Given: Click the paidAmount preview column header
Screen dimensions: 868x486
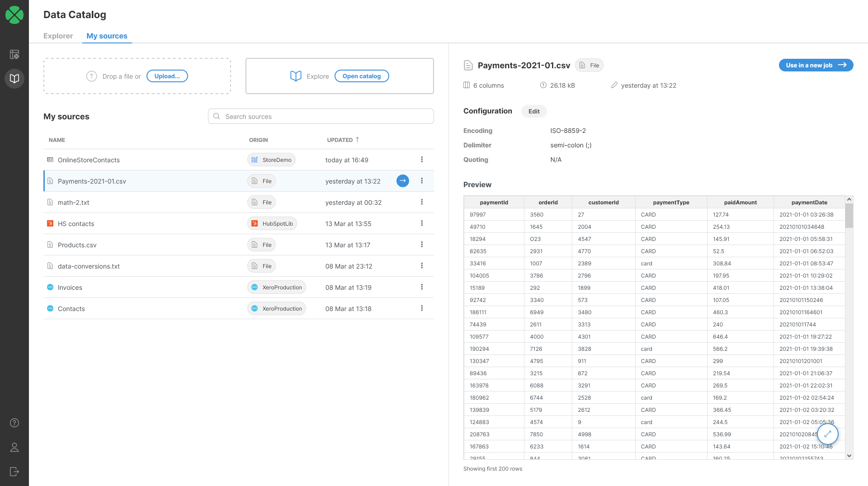Looking at the screenshot, I should coord(740,202).
